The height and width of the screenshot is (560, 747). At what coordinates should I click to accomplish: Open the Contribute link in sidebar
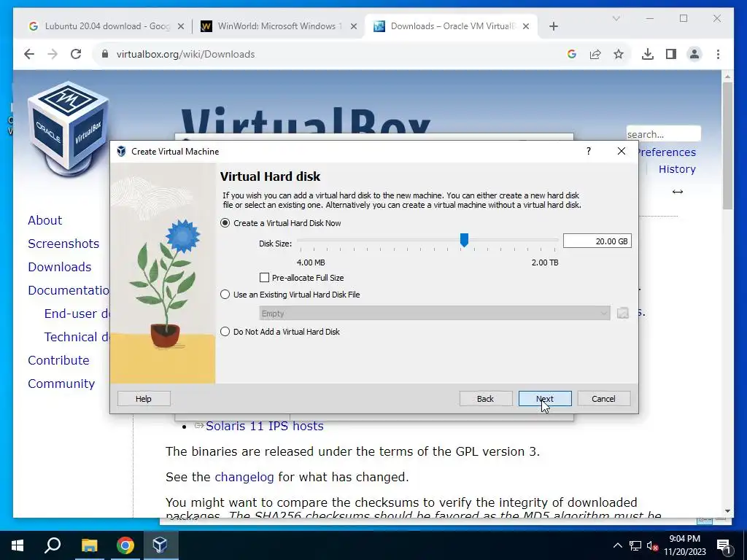(x=58, y=360)
